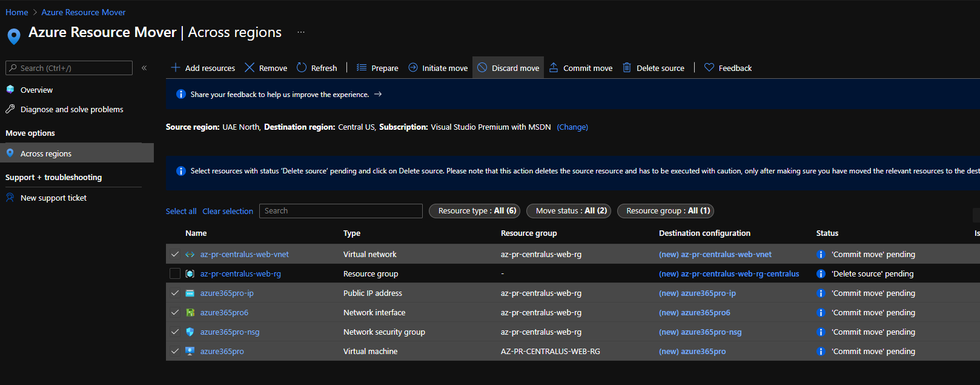
Task: Click the Initiate move arrow icon
Action: (x=413, y=67)
